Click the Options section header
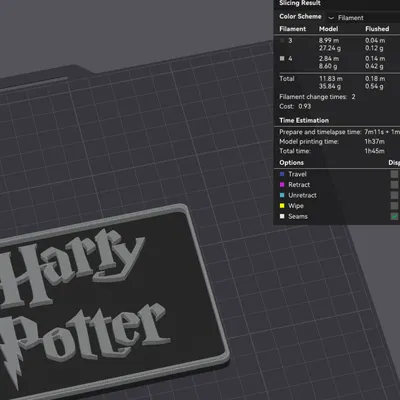Image resolution: width=400 pixels, height=400 pixels. click(291, 163)
